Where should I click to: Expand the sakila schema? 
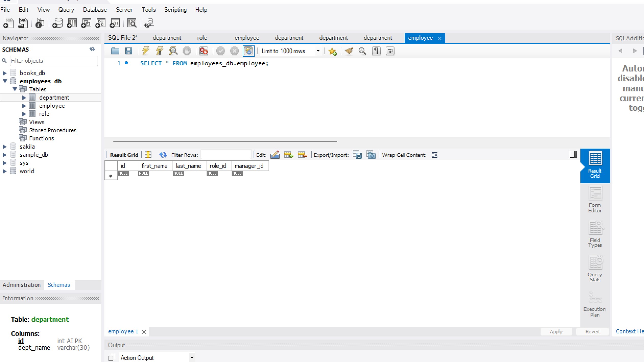coord(5,147)
